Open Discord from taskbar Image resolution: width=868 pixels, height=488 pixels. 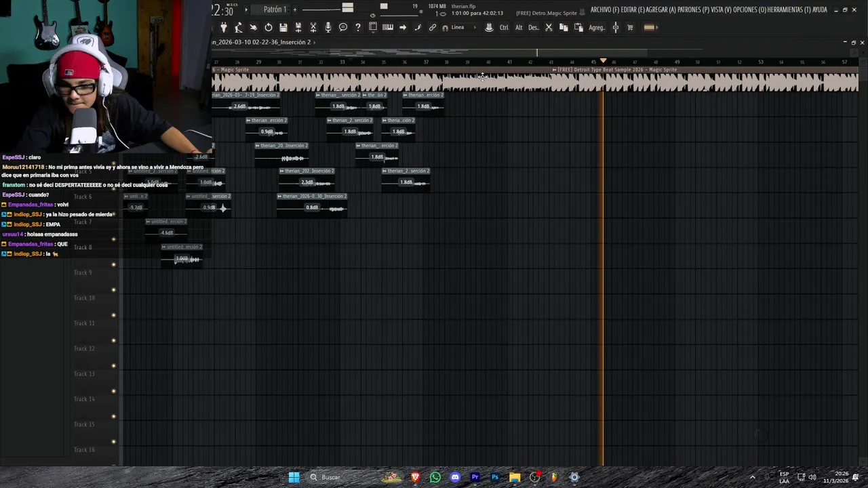coord(455,477)
